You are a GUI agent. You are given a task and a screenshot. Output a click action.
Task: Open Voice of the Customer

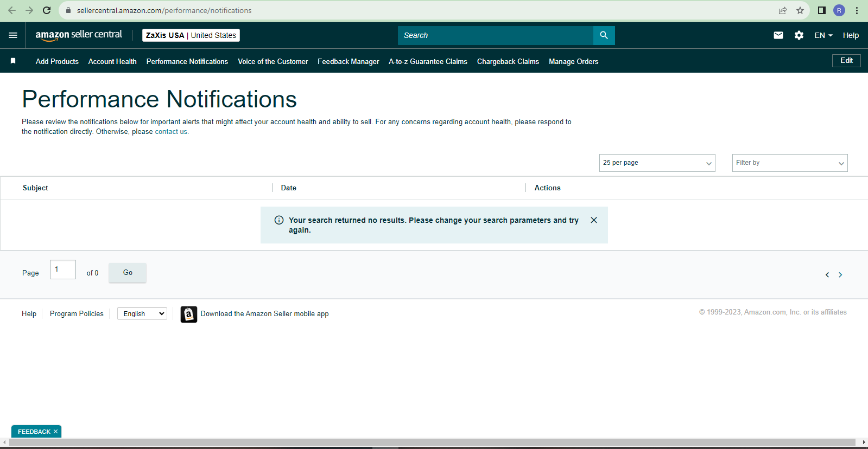pos(273,61)
